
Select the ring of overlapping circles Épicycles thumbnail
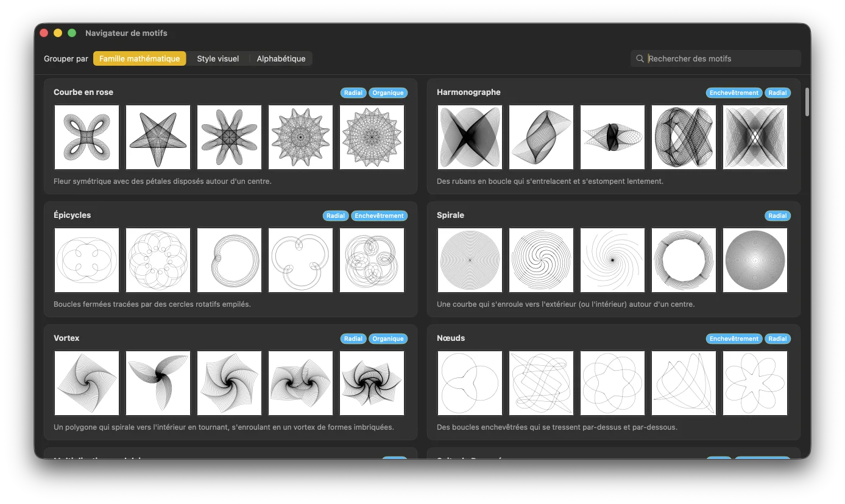point(158,261)
